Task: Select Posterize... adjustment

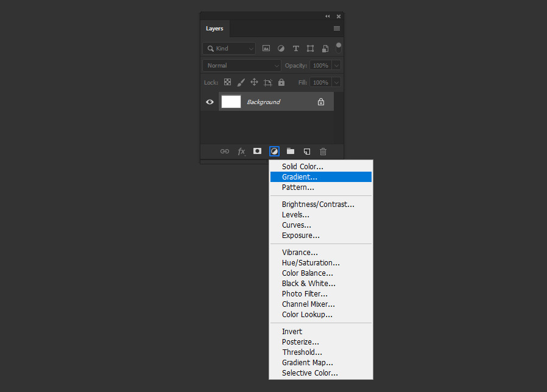Action: click(x=321, y=342)
